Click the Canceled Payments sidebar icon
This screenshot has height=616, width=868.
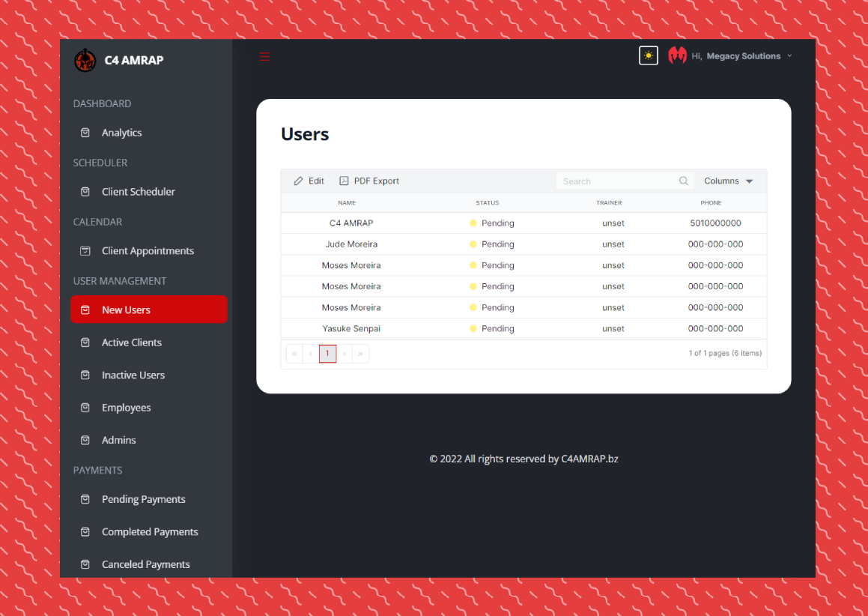coord(85,564)
